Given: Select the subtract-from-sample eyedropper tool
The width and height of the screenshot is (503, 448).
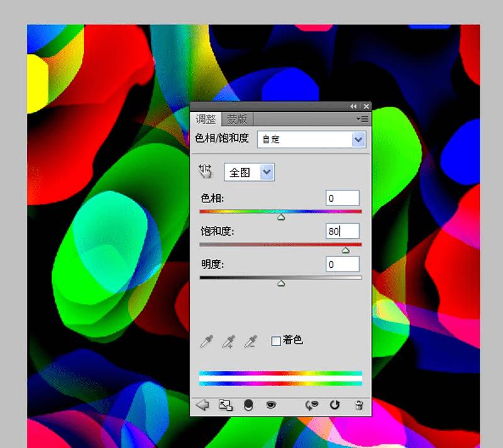Looking at the screenshot, I should coord(251,341).
